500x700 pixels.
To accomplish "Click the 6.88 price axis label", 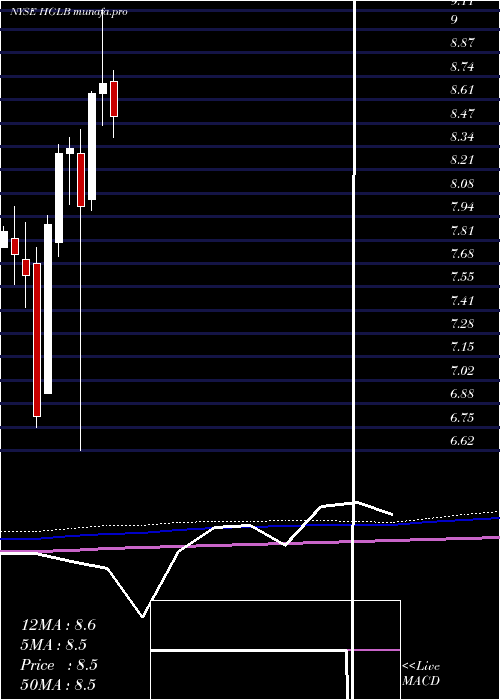I will tap(462, 394).
